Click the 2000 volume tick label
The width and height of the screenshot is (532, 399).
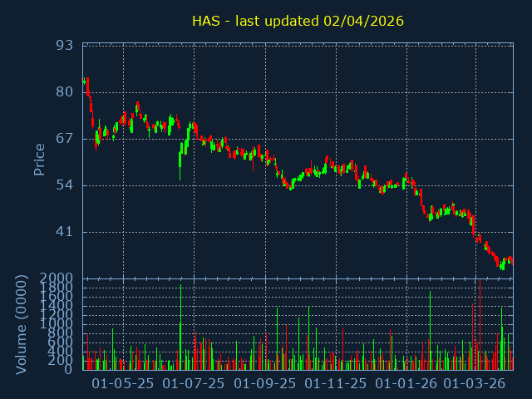click(x=58, y=278)
